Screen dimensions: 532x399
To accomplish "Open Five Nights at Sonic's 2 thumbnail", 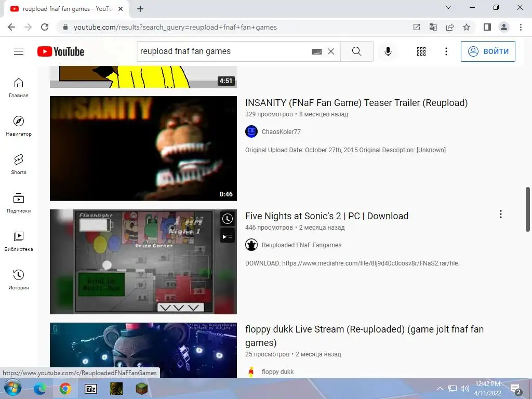I will [x=143, y=262].
